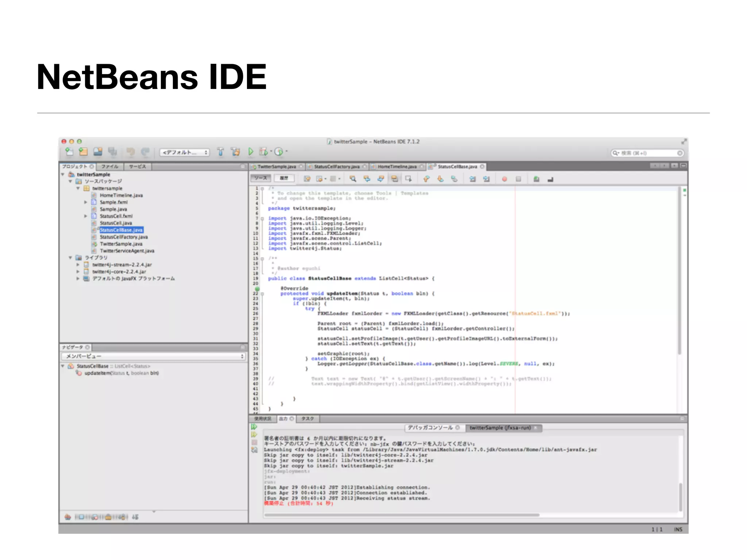Click the Open Project toolbar icon
747x560 pixels.
point(98,152)
